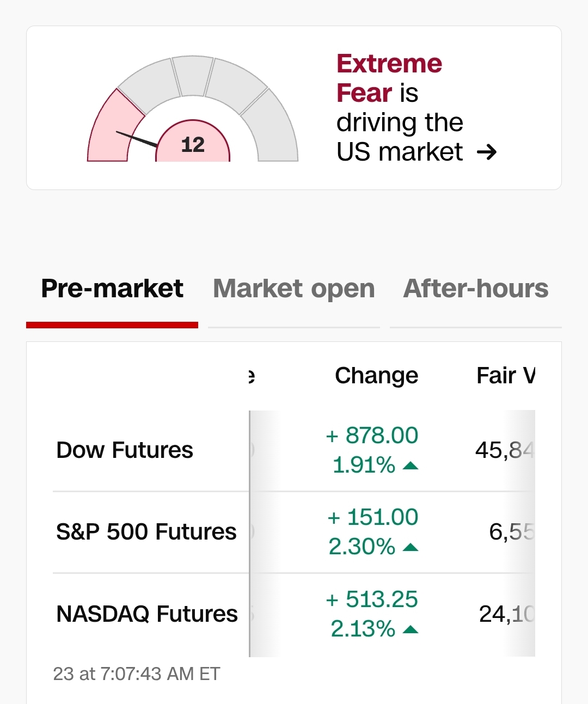Click the Dow Futures +878.00 change value
The width and height of the screenshot is (588, 704).
coord(372,436)
